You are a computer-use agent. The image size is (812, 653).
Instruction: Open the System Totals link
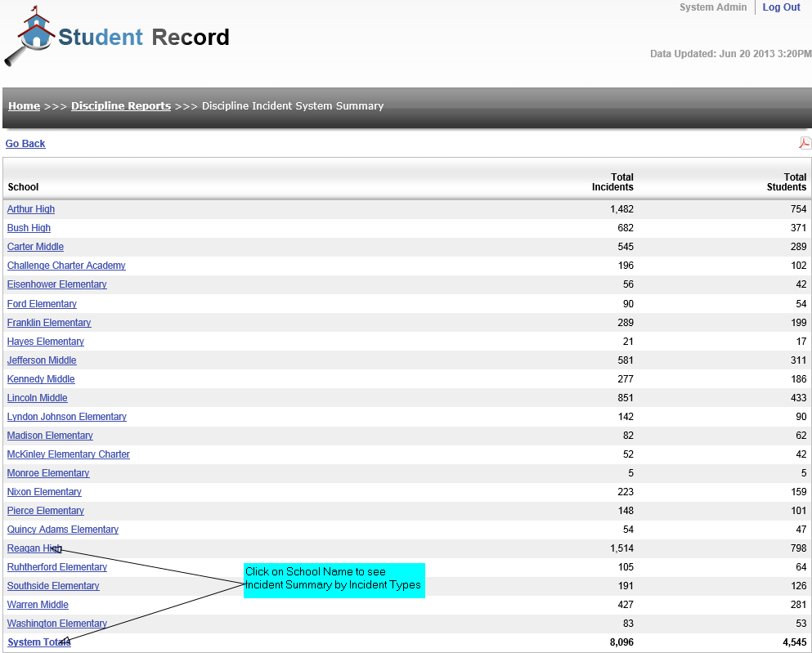click(x=38, y=642)
